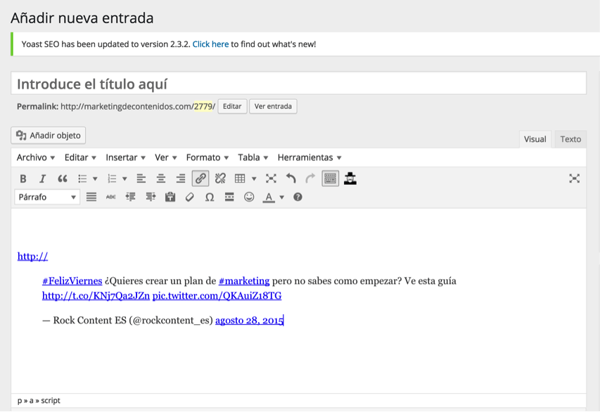Screen dimensions: 600x412
Task: Open the emoticons smiley icon
Action: click(249, 198)
